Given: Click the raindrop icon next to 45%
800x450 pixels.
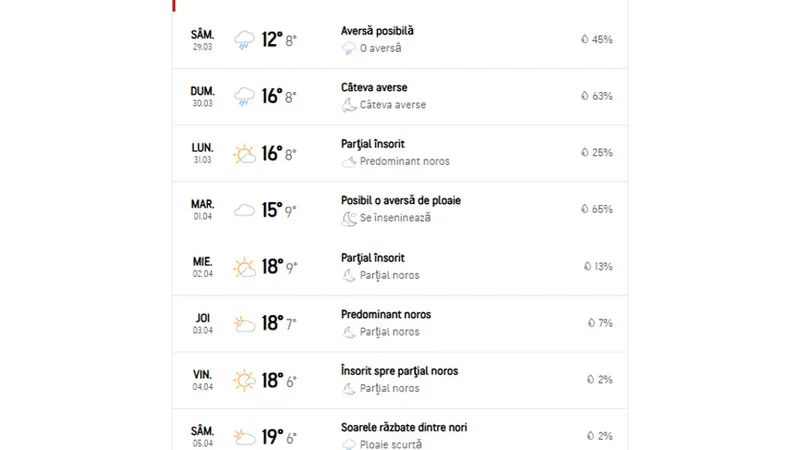Looking at the screenshot, I should click(x=585, y=39).
